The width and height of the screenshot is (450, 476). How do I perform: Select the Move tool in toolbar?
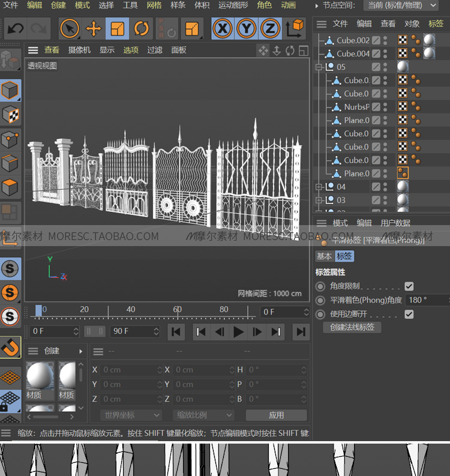coord(94,28)
